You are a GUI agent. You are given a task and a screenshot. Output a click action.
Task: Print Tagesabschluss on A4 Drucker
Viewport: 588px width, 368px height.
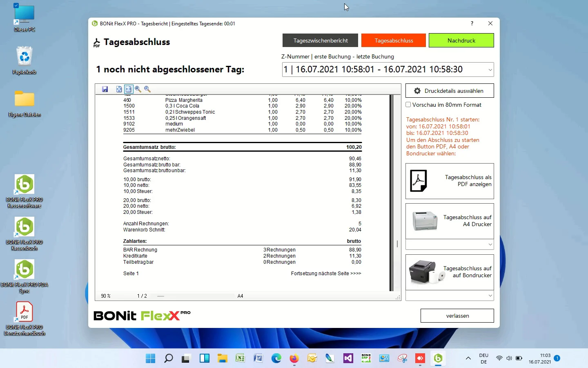(x=450, y=221)
